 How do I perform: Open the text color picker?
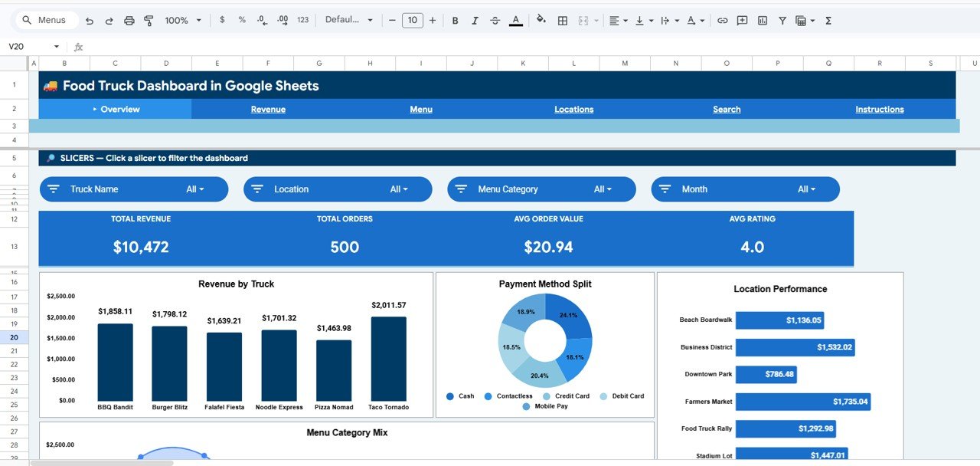515,20
